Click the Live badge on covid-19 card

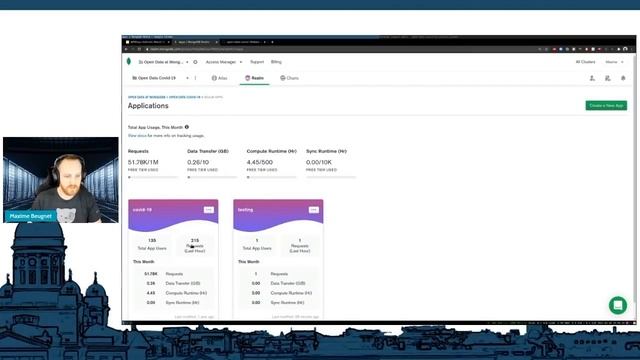tap(209, 210)
